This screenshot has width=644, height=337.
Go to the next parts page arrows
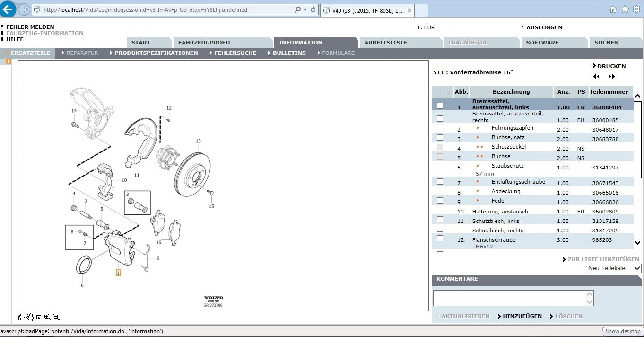[x=612, y=77]
